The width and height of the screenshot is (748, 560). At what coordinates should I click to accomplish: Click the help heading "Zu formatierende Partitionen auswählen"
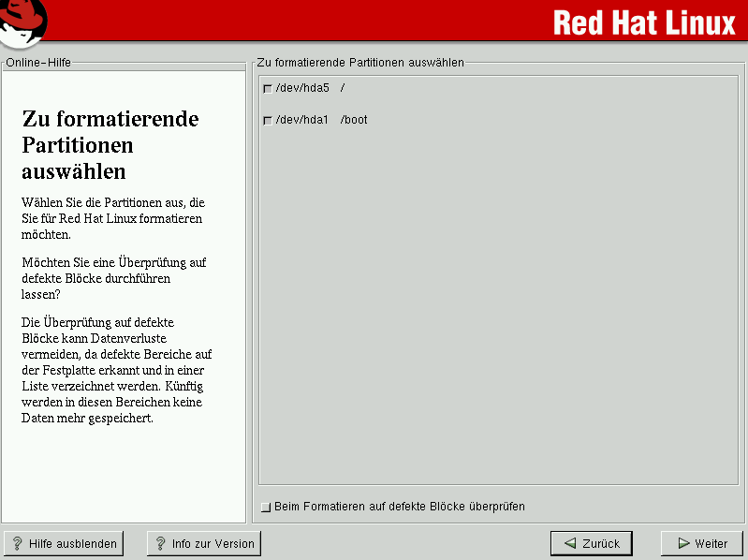point(110,145)
